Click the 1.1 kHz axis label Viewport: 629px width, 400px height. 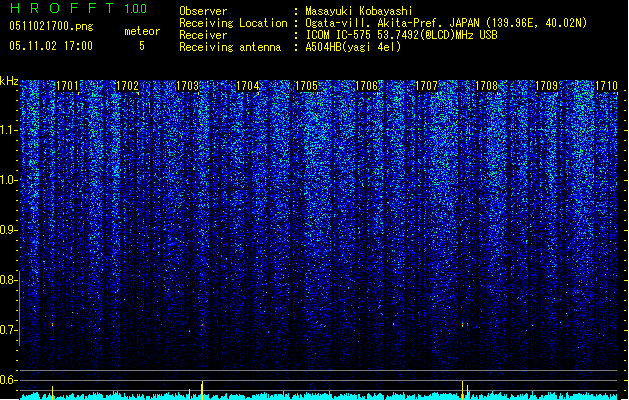pos(8,130)
